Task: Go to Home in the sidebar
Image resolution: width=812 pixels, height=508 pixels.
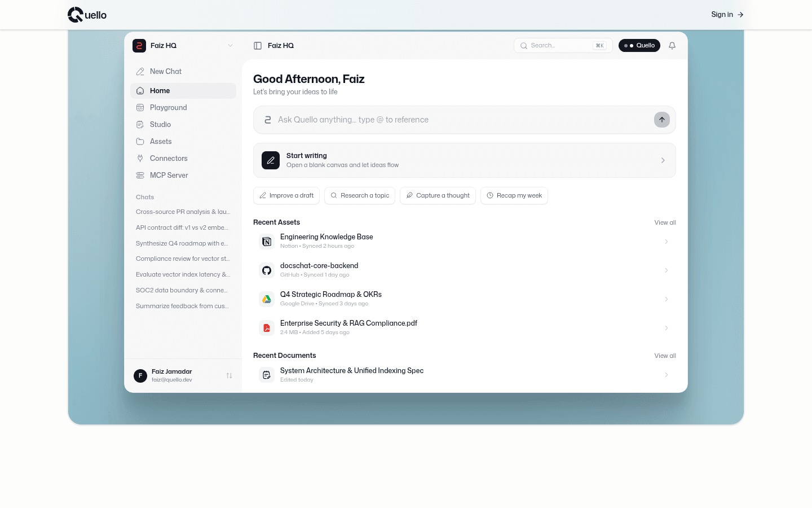Action: pyautogui.click(x=183, y=91)
